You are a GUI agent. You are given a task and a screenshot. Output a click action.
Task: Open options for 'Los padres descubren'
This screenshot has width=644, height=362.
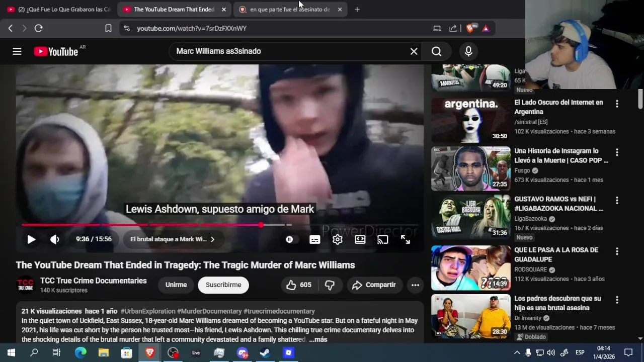[x=617, y=300]
